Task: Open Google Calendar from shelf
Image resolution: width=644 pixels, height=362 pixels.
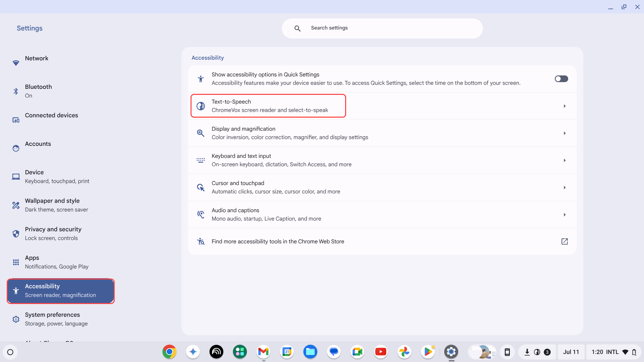Action: click(287, 352)
